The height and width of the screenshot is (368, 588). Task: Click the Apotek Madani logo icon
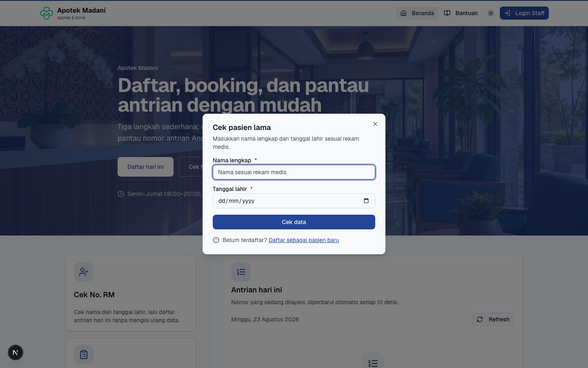(47, 13)
